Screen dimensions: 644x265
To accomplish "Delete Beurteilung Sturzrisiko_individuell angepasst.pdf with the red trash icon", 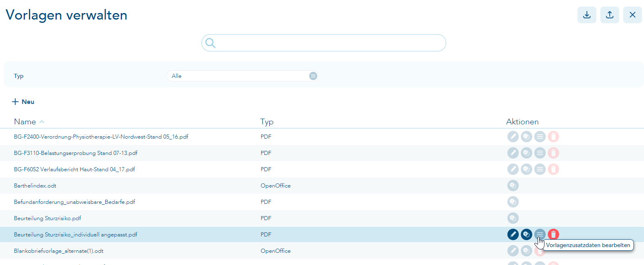I will 553,234.
